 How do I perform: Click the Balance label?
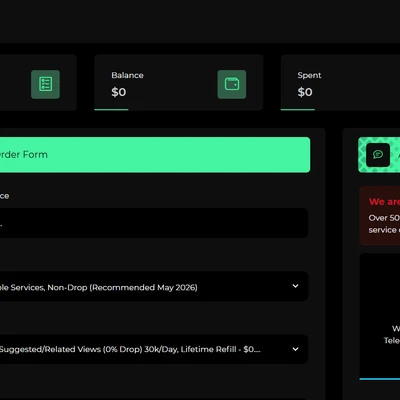point(127,75)
